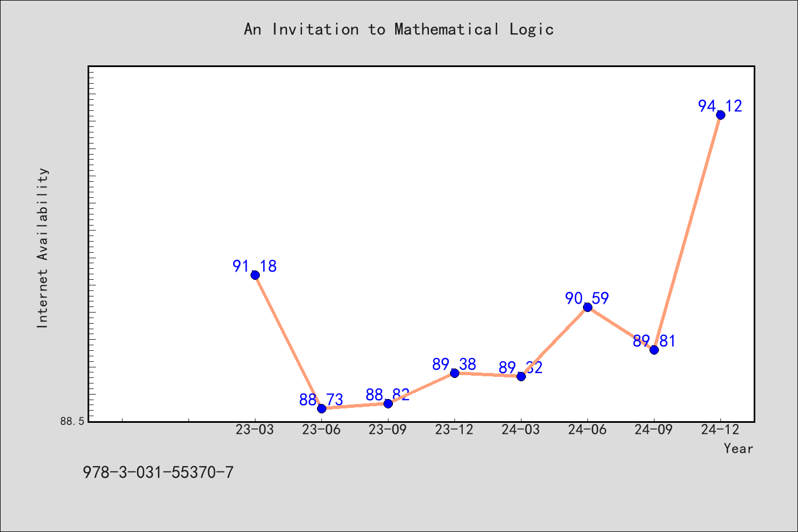This screenshot has width=798, height=532.
Task: Click the y-axis value 88.5
Action: pyautogui.click(x=73, y=422)
